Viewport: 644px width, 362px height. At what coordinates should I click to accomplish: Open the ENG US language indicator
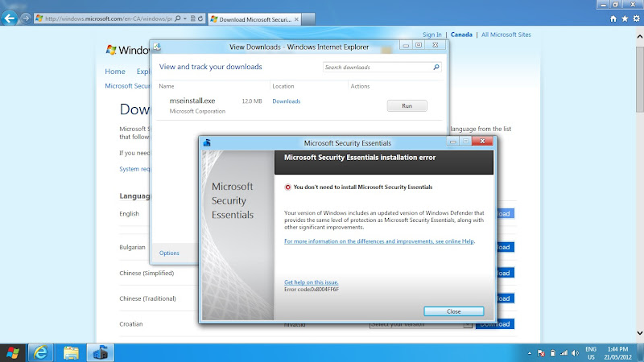591,353
